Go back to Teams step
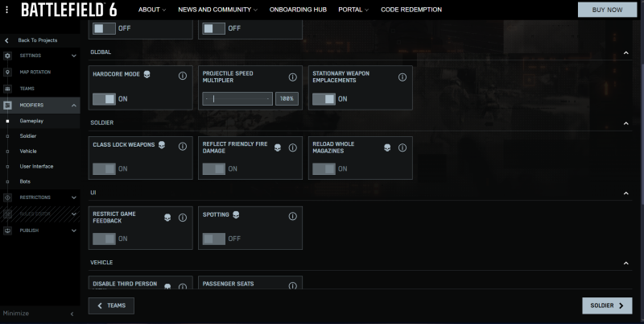This screenshot has width=644, height=324. [x=111, y=305]
